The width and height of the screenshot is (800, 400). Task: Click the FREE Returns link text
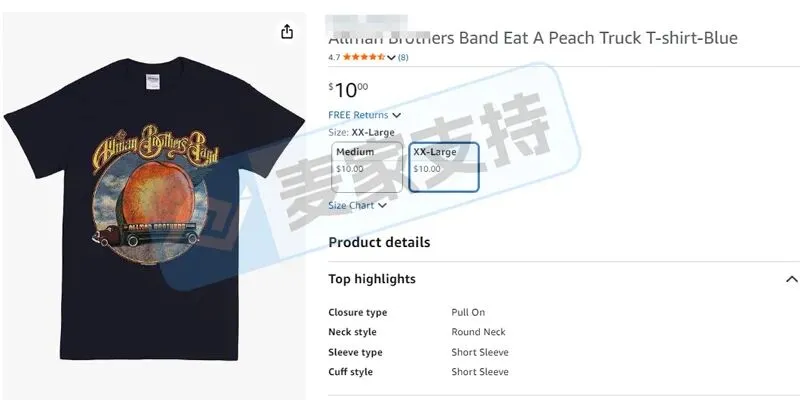(x=358, y=115)
